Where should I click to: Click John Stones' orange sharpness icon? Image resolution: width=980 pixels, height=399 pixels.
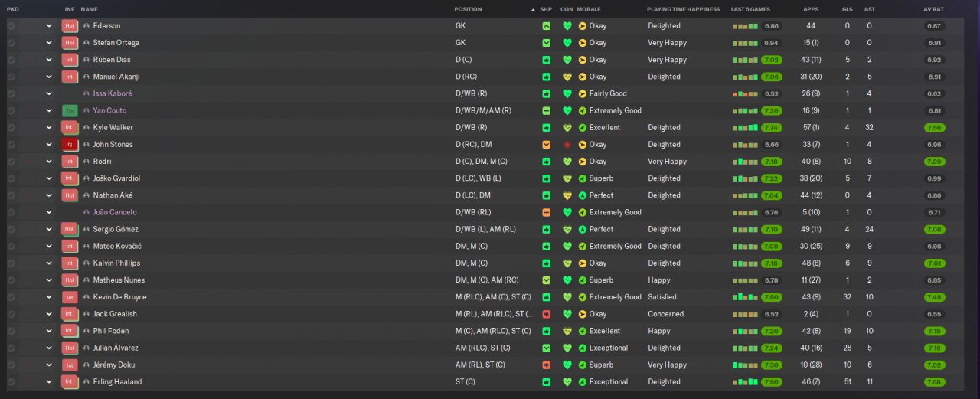[546, 144]
